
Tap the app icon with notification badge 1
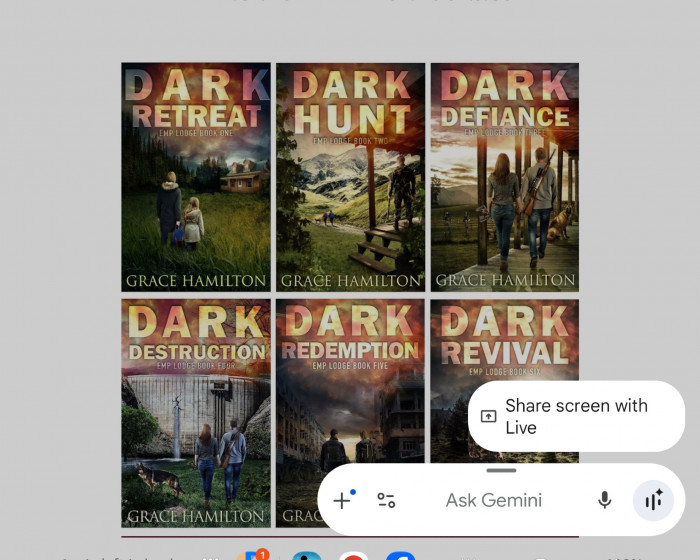[x=252, y=555]
